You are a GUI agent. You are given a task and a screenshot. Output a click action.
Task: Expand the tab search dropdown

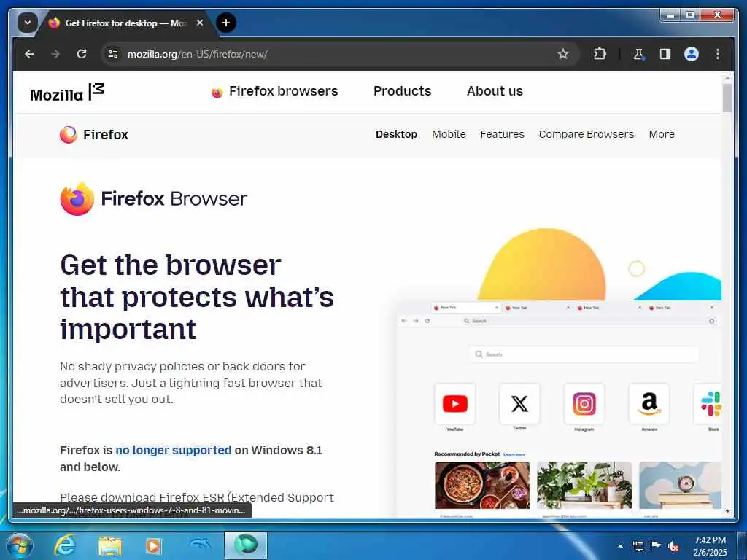point(28,23)
